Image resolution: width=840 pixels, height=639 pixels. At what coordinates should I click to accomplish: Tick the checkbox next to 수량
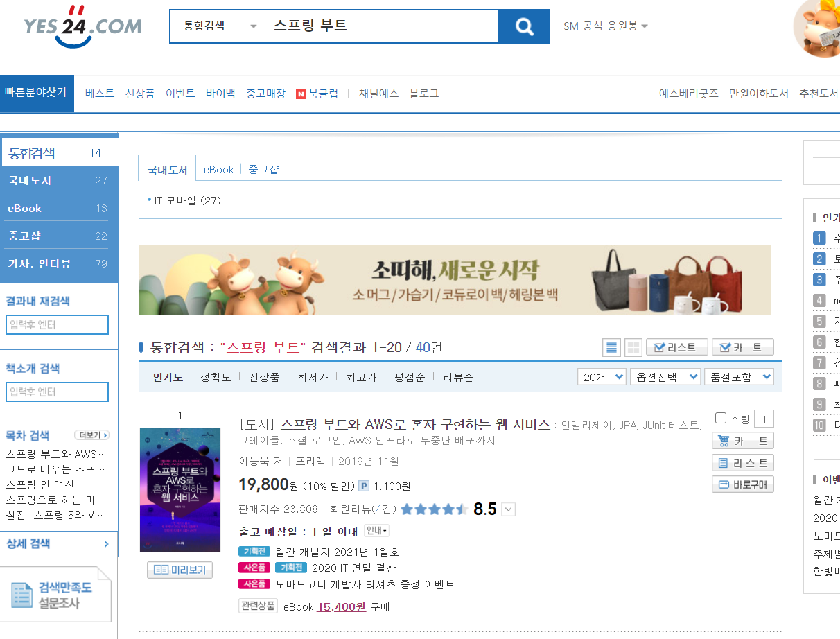pyautogui.click(x=721, y=418)
